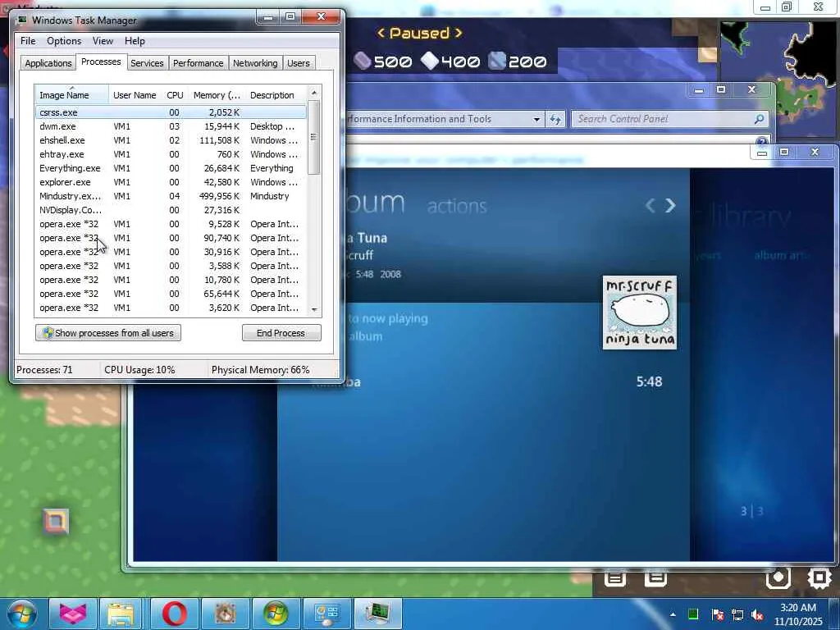Switch to the Users tab
Image resolution: width=840 pixels, height=630 pixels.
[x=299, y=63]
